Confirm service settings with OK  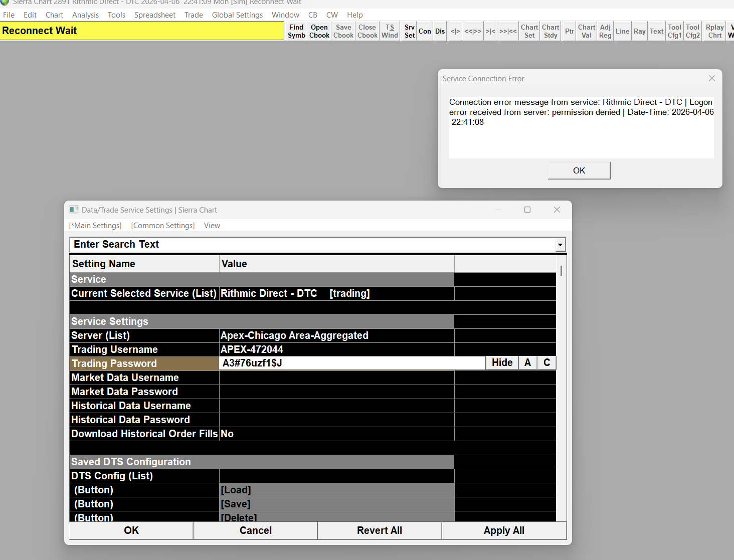(x=131, y=530)
